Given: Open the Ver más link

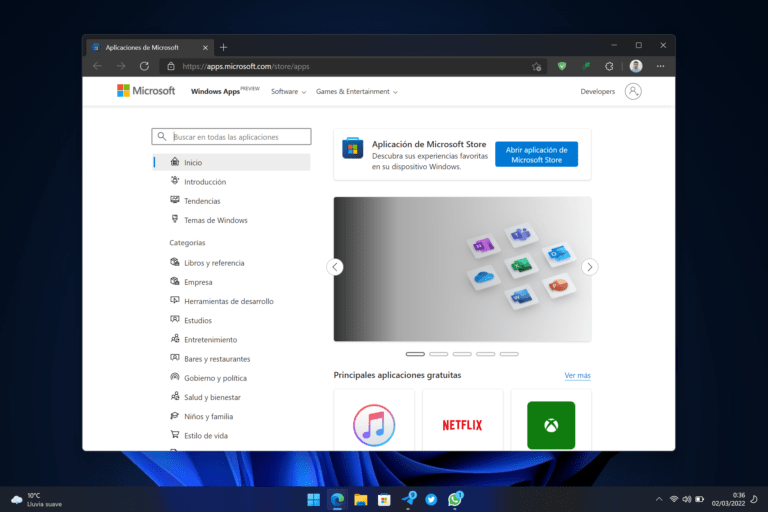Looking at the screenshot, I should (577, 375).
